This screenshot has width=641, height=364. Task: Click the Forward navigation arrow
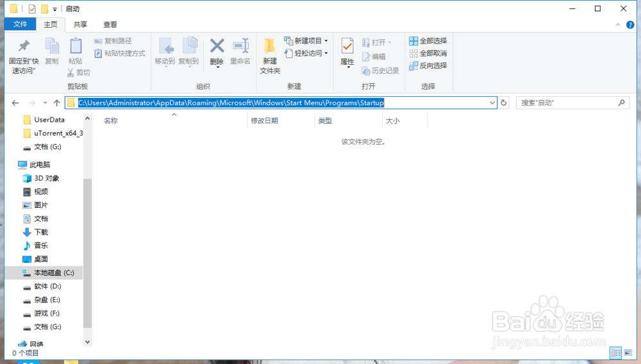[x=32, y=103]
